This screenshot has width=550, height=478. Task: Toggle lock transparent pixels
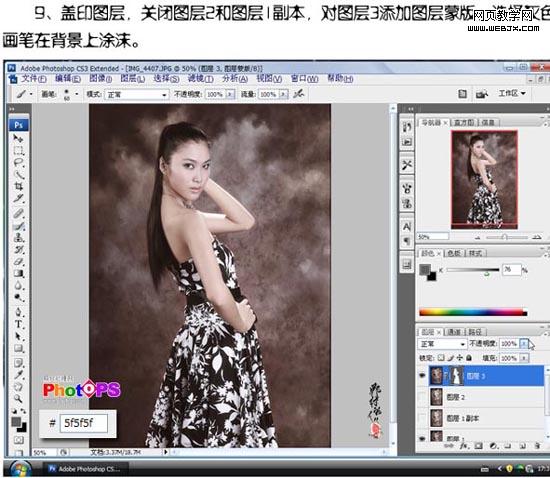tap(441, 358)
